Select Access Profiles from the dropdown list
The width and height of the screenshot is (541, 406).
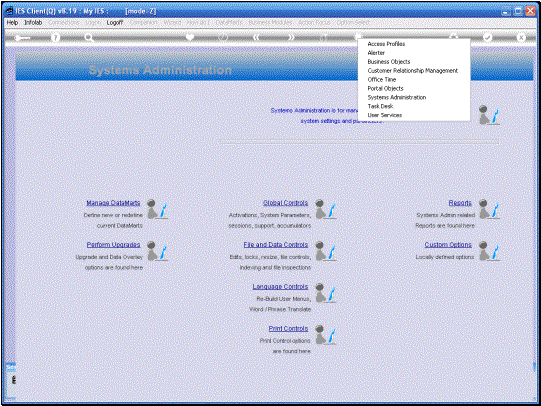pos(386,44)
